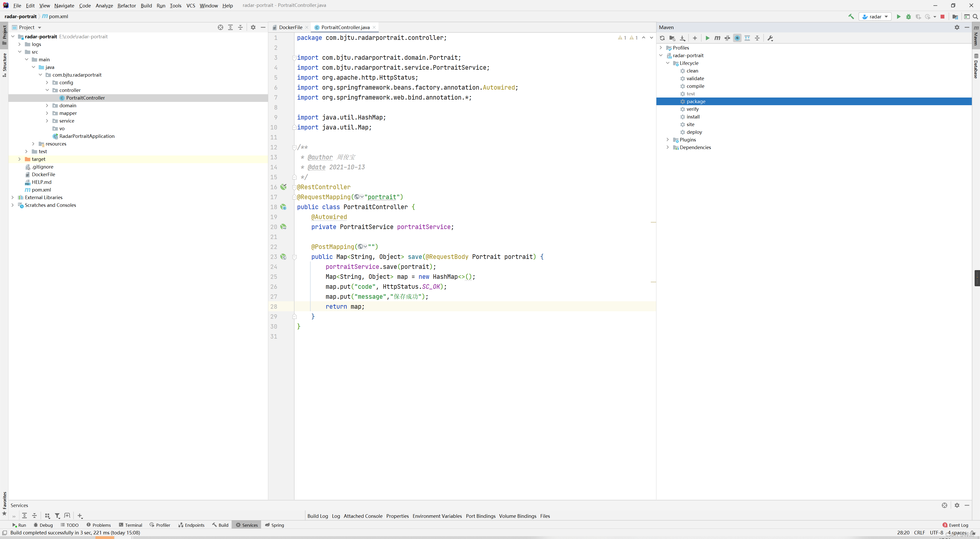Open Project panel options gear
Image resolution: width=980 pixels, height=539 pixels.
(253, 27)
